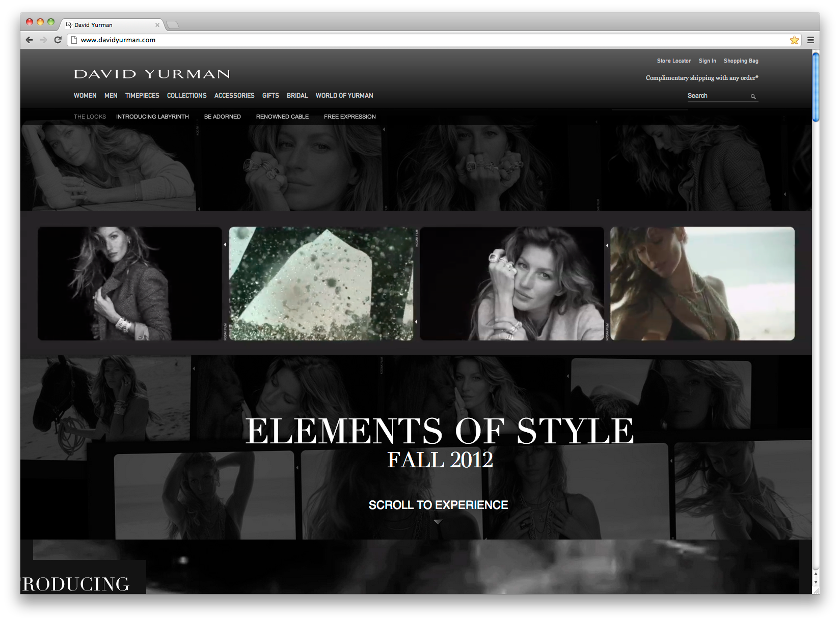Go to The Looks section

tap(90, 117)
